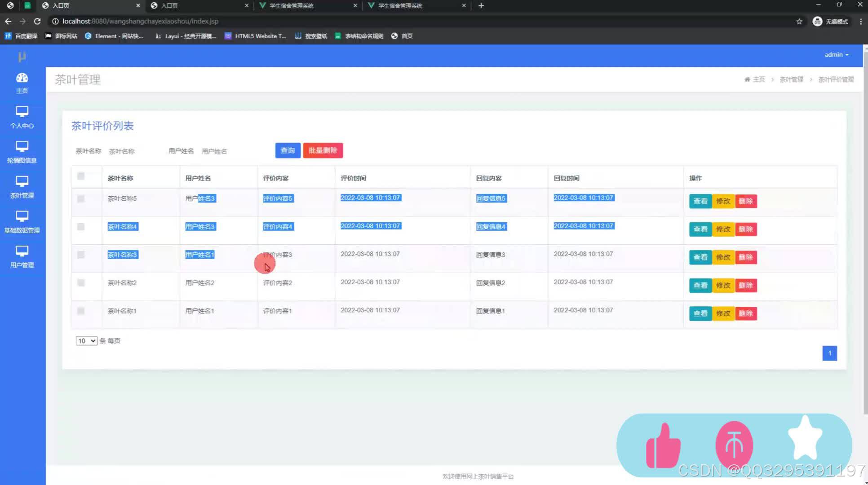Open the 首页 bookmark
868x485 pixels.
pos(402,36)
